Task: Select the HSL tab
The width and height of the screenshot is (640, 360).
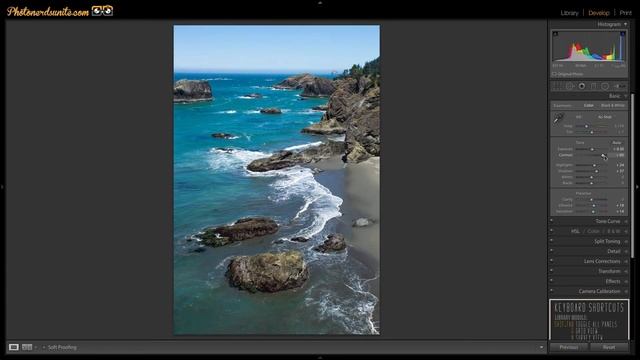Action: click(575, 231)
